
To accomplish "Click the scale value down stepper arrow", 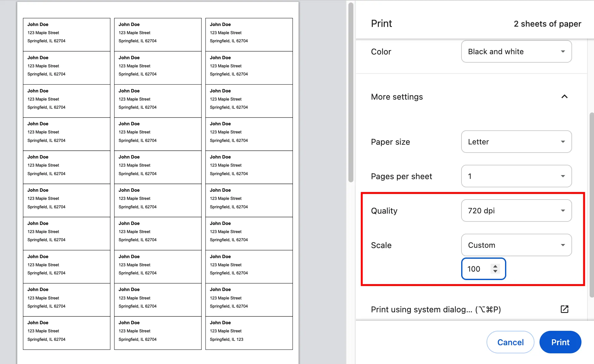I will (x=495, y=272).
